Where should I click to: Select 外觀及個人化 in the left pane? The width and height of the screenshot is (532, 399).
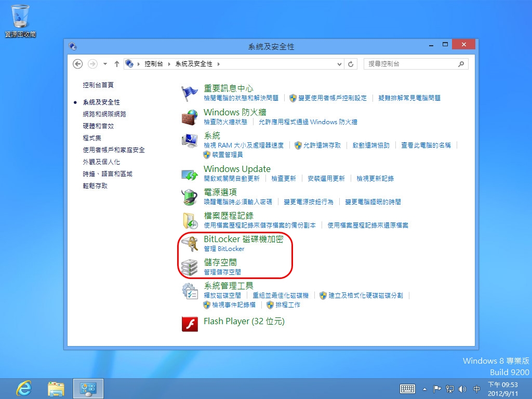tap(101, 162)
